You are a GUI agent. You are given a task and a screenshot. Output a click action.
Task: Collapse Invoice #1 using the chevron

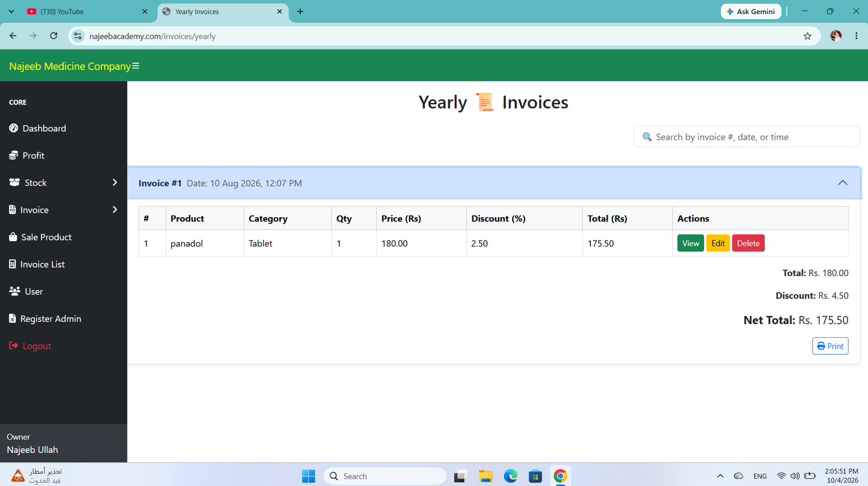(x=843, y=183)
